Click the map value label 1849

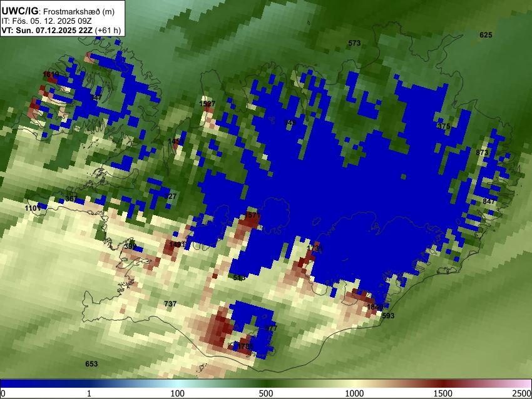point(375,307)
